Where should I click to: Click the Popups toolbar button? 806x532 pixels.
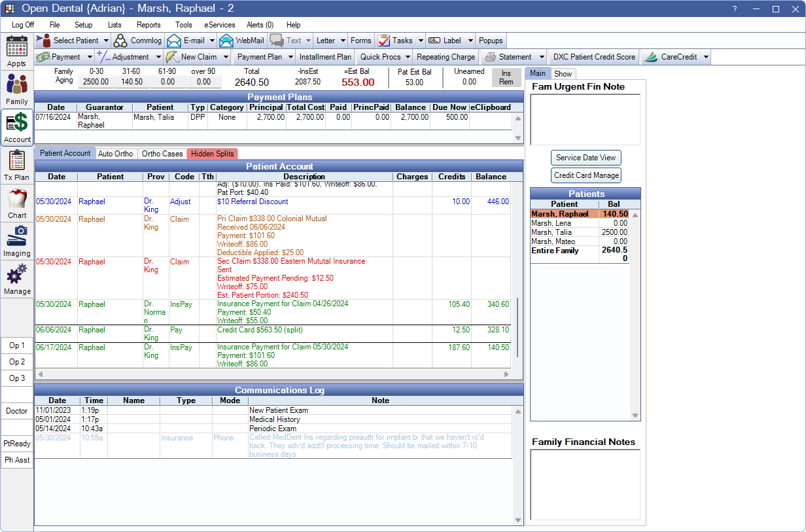pyautogui.click(x=491, y=41)
